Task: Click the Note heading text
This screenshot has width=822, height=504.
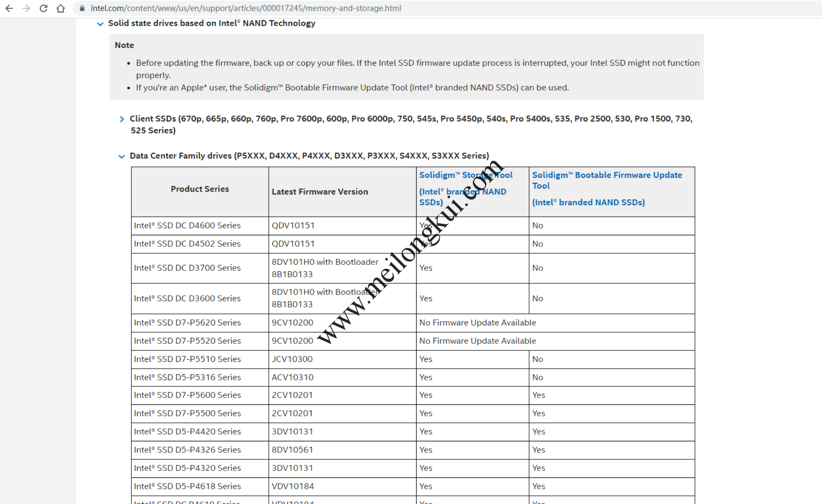Action: (124, 45)
